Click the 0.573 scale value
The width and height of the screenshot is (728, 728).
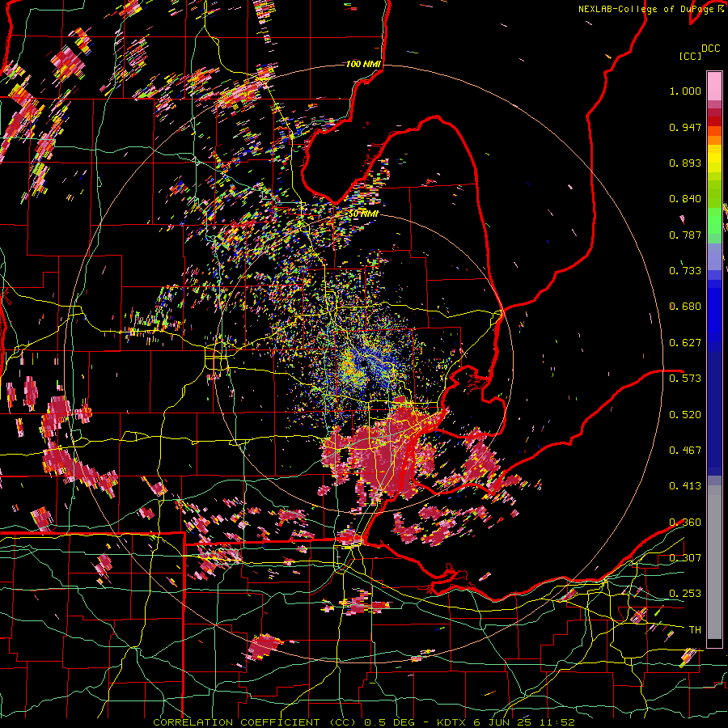point(685,379)
